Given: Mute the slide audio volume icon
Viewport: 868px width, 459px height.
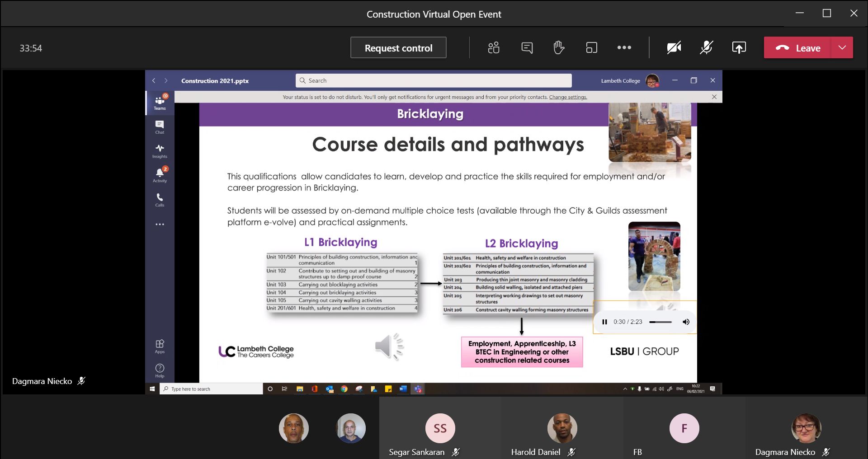Looking at the screenshot, I should pos(686,322).
